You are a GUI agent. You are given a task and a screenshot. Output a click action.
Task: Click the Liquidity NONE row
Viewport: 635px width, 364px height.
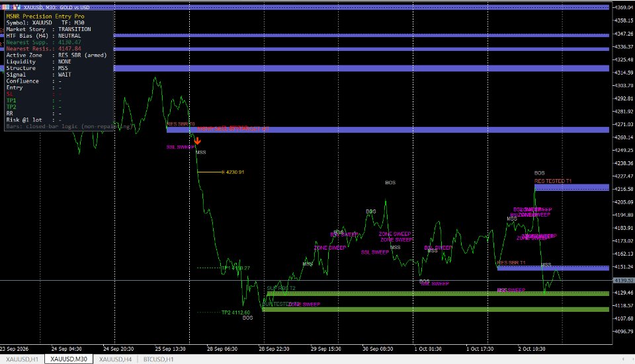[x=39, y=61]
